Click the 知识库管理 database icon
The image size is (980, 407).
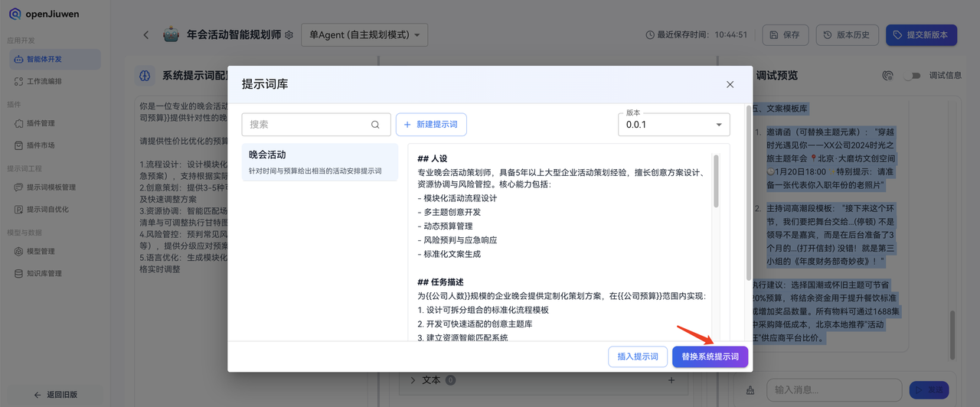coord(19,273)
